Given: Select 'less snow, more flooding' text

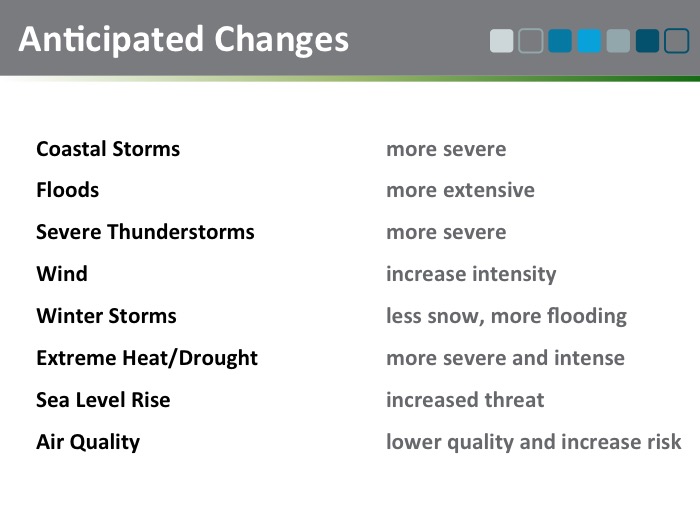Looking at the screenshot, I should 506,316.
